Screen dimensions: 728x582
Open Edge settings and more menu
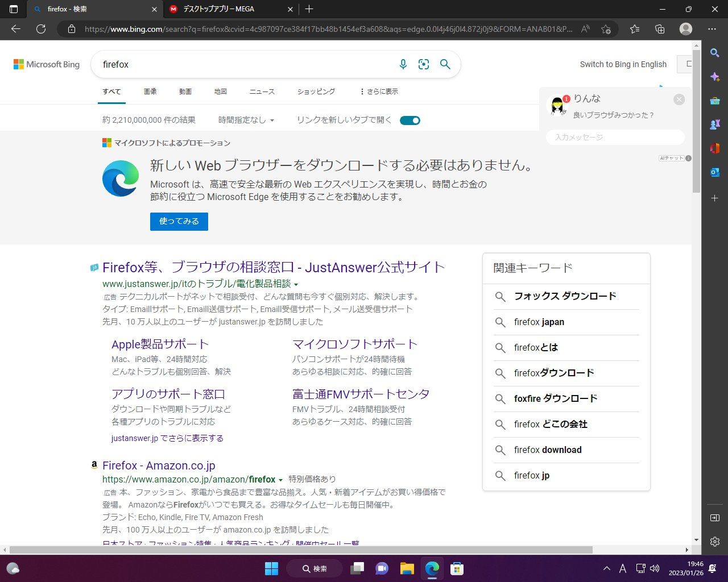712,29
